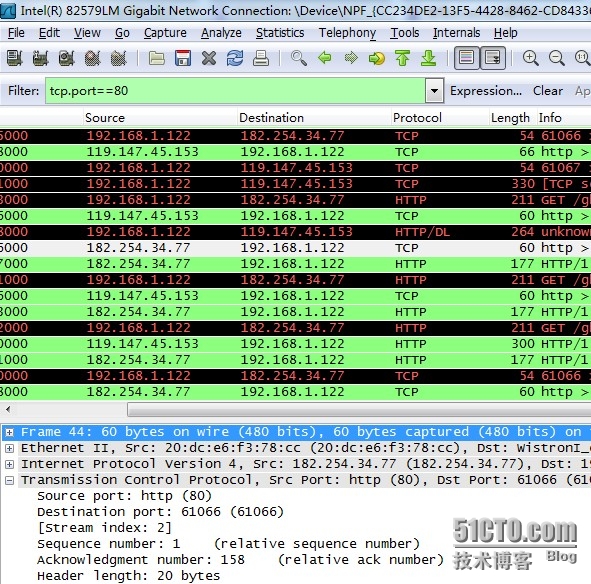Zoom out of packet text
Viewport: 591px width, 584px height.
coord(557,58)
